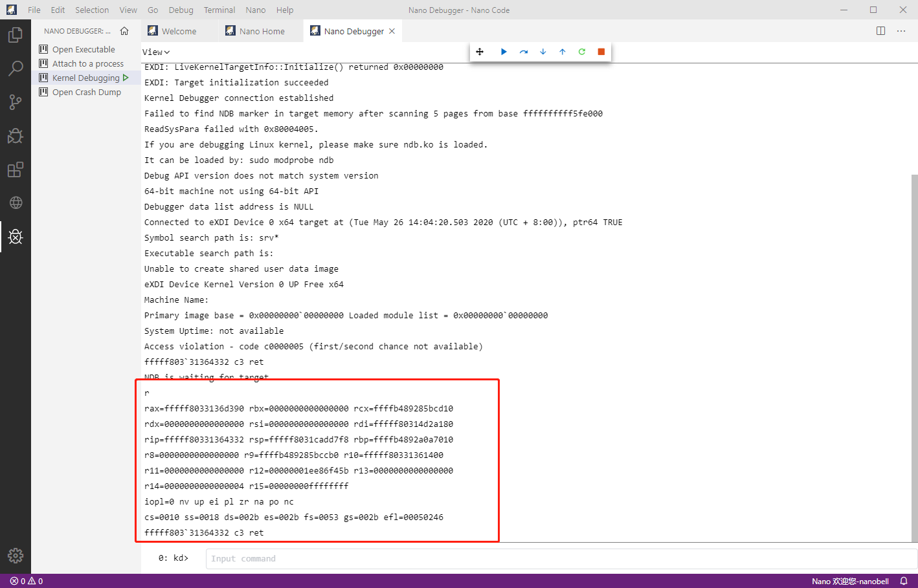This screenshot has height=588, width=918.
Task: Click the Step Over icon
Action: (523, 52)
